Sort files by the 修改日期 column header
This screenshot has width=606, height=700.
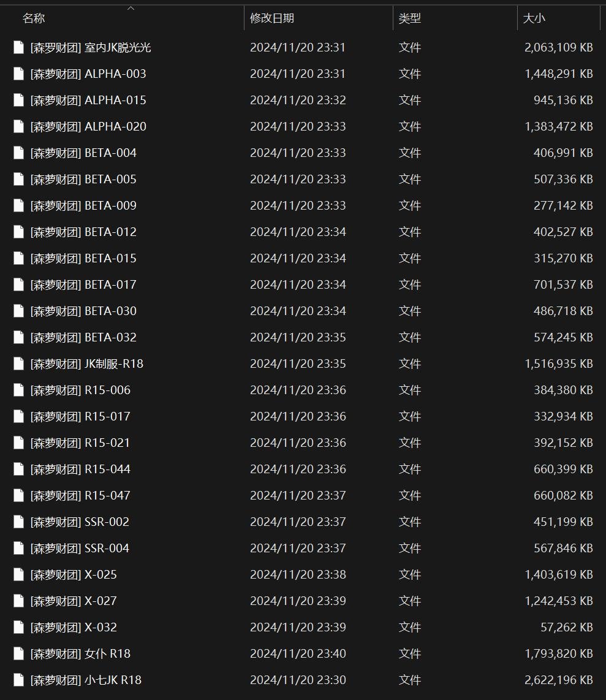[272, 18]
